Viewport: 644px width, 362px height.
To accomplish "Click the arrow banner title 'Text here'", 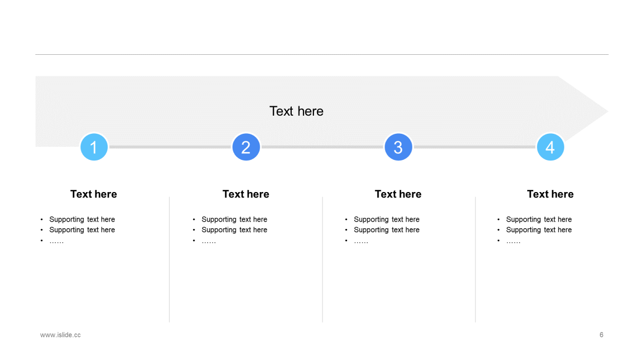I will pos(296,111).
